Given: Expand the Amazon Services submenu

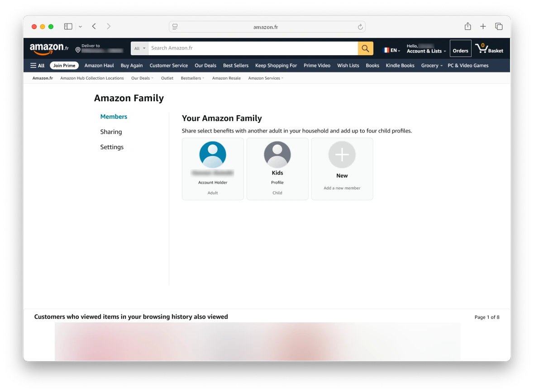Looking at the screenshot, I should coord(266,78).
